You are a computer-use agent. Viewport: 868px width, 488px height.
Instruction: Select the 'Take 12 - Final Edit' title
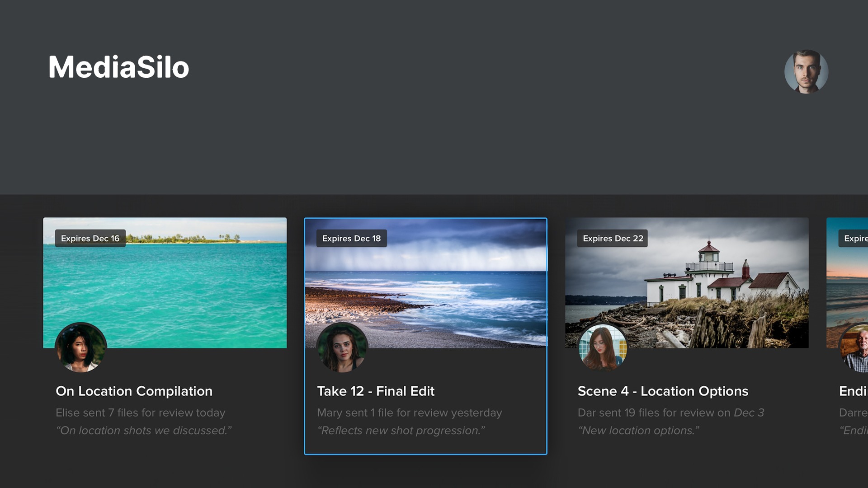pos(376,391)
